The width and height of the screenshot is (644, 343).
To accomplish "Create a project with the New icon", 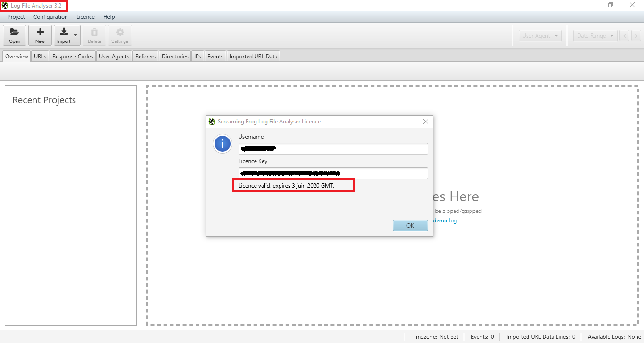I will pos(40,35).
